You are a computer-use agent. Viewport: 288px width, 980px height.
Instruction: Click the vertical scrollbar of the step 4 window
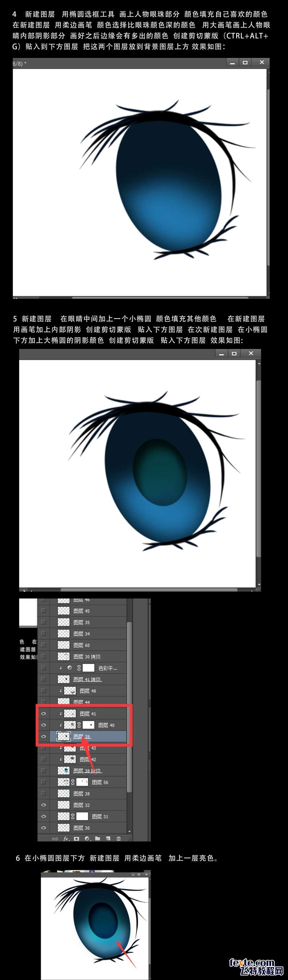[268, 178]
